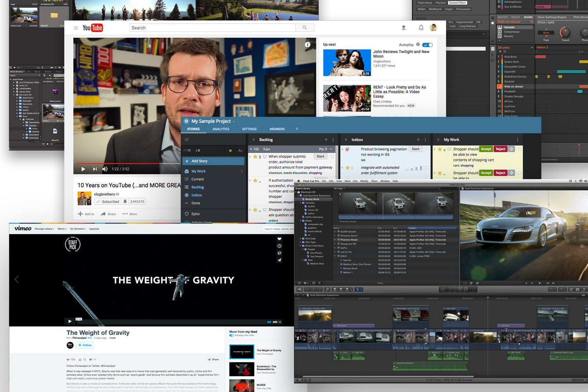Click the YouTube upload arrow icon
This screenshot has width=588, height=392.
tap(404, 27)
